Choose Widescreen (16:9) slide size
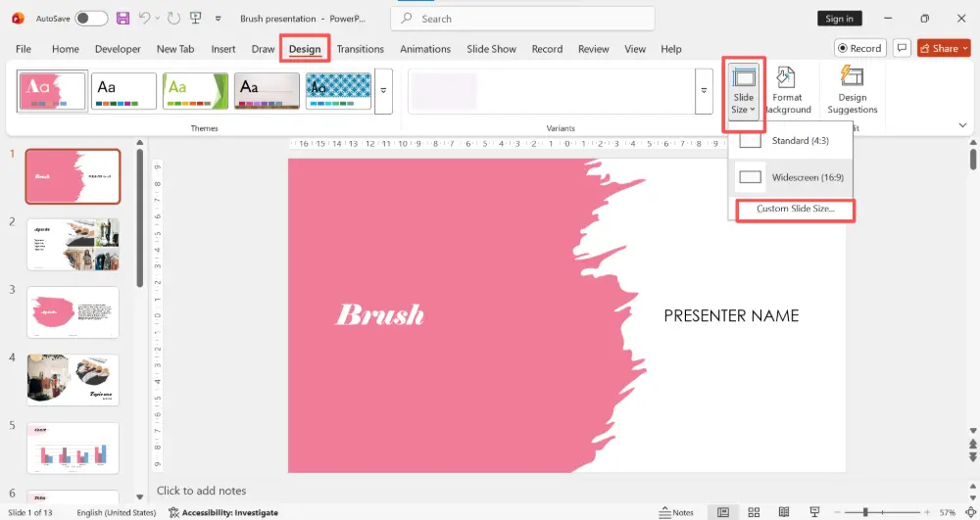 [791, 177]
